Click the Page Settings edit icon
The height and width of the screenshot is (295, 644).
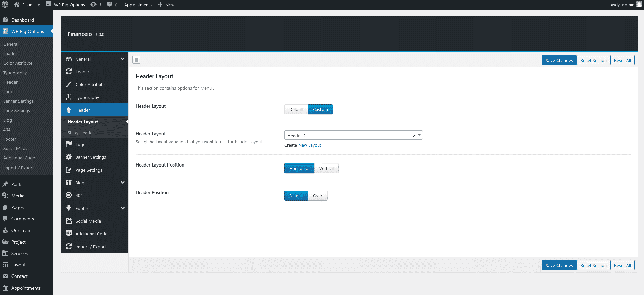coord(69,170)
